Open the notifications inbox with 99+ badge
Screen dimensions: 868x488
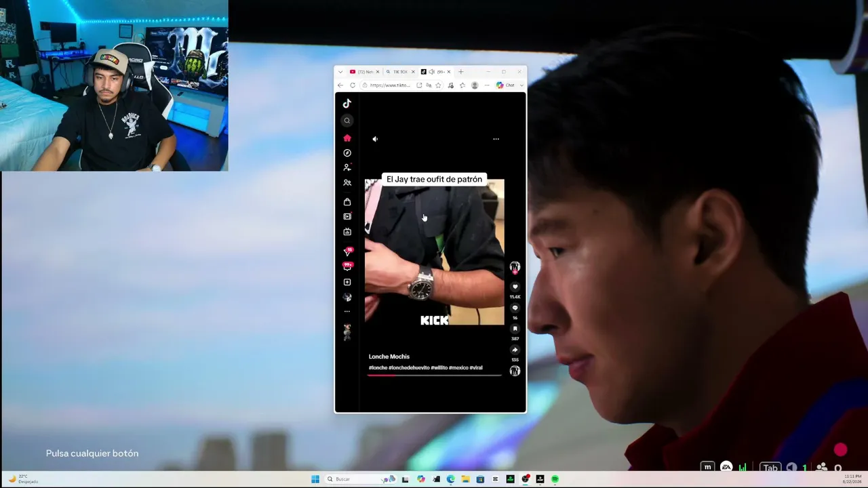coord(347,266)
